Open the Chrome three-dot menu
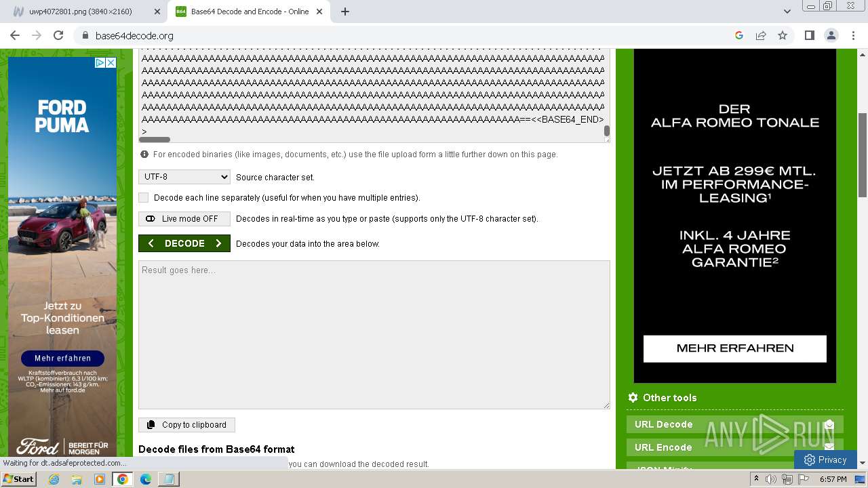The height and width of the screenshot is (488, 868). [x=853, y=35]
